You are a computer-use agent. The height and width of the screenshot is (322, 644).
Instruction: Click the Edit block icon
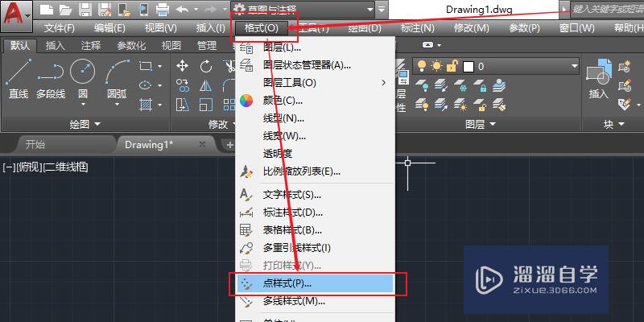tap(624, 85)
